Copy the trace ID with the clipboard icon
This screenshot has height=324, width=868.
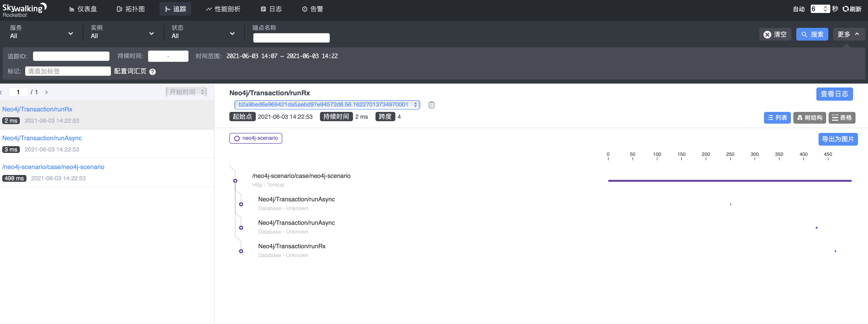coord(431,105)
